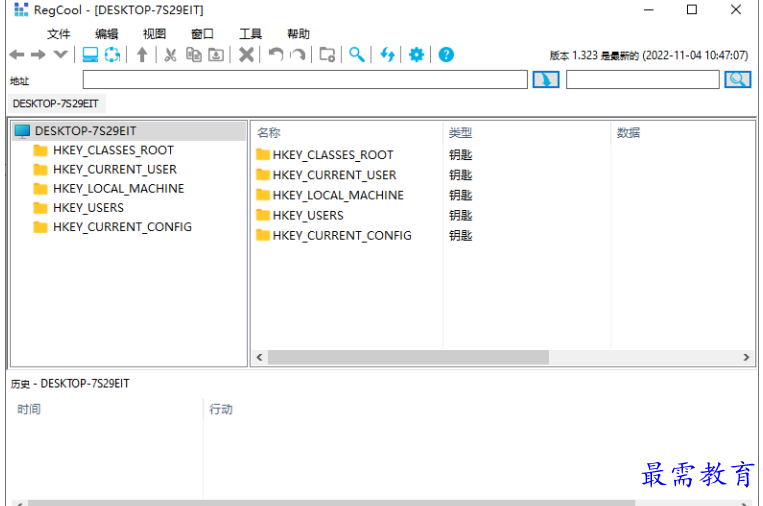The image size is (763, 506).
Task: Click 时间 column header in history
Action: (x=29, y=409)
